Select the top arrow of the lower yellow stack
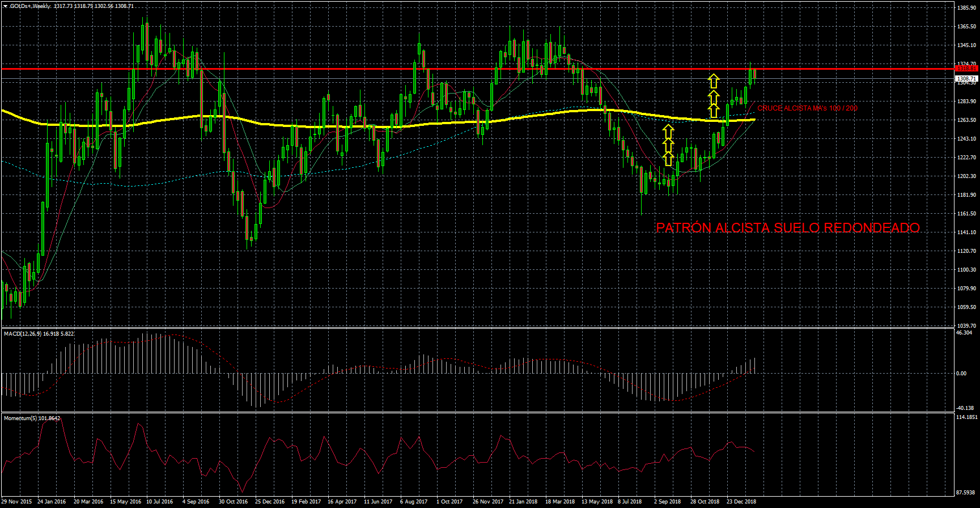The image size is (980, 508). tap(668, 132)
